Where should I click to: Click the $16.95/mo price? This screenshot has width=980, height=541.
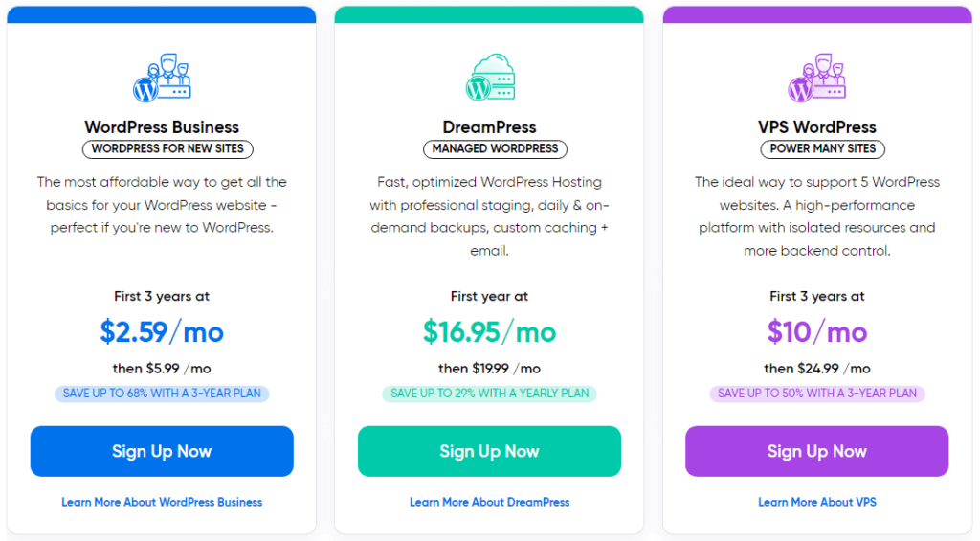click(x=489, y=332)
